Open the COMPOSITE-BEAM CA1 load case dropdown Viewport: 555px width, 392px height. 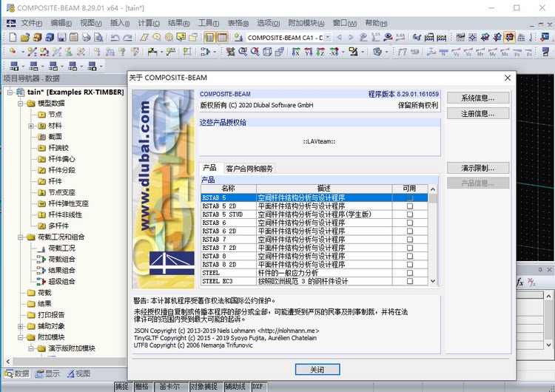click(x=328, y=37)
